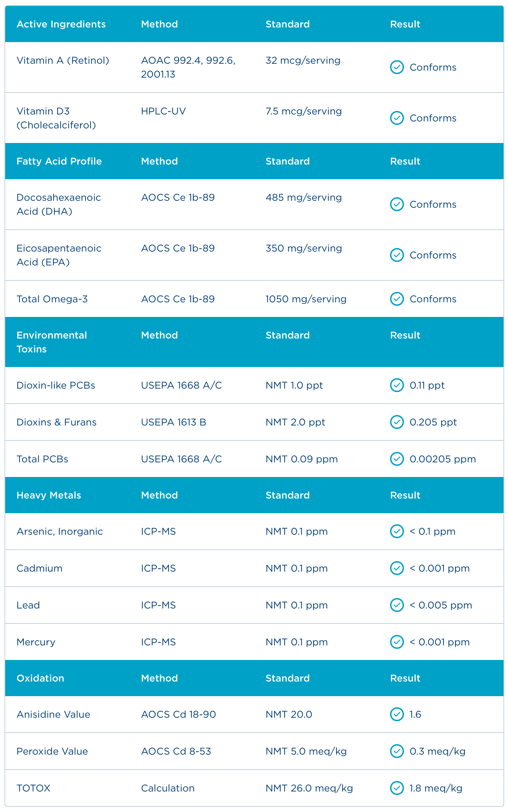This screenshot has height=812, width=508.
Task: Click the checkmark icon beside Vitamin A result
Action: (397, 67)
